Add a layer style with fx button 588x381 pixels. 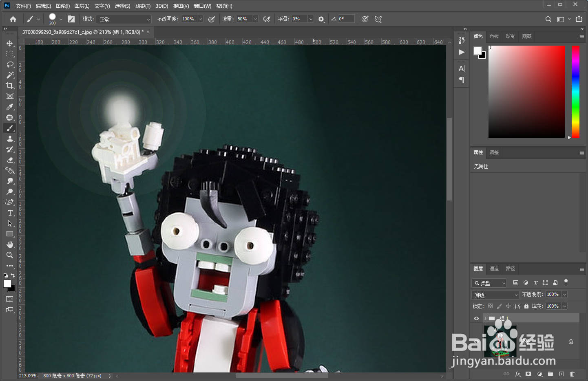[x=517, y=374]
